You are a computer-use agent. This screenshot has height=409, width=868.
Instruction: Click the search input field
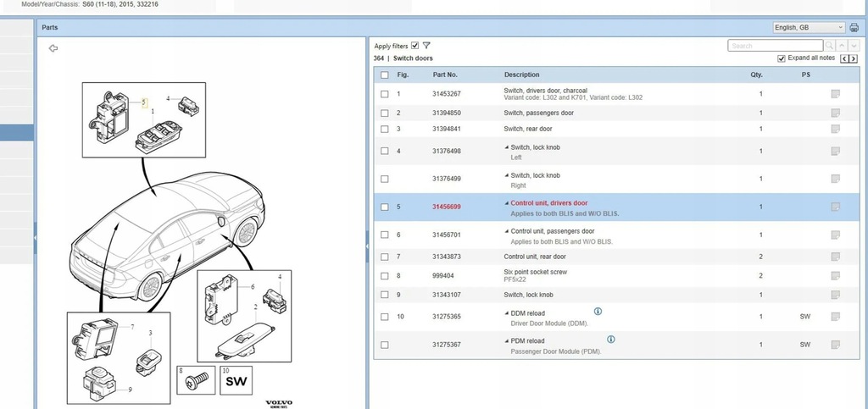click(776, 46)
